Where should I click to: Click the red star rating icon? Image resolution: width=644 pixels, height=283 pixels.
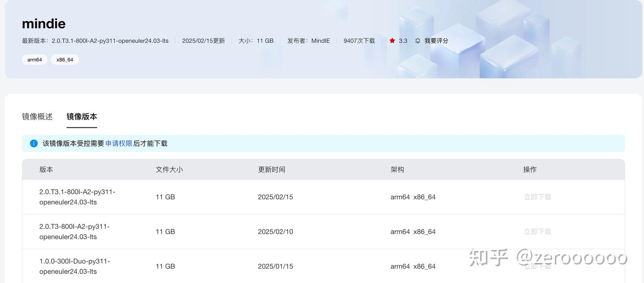393,40
